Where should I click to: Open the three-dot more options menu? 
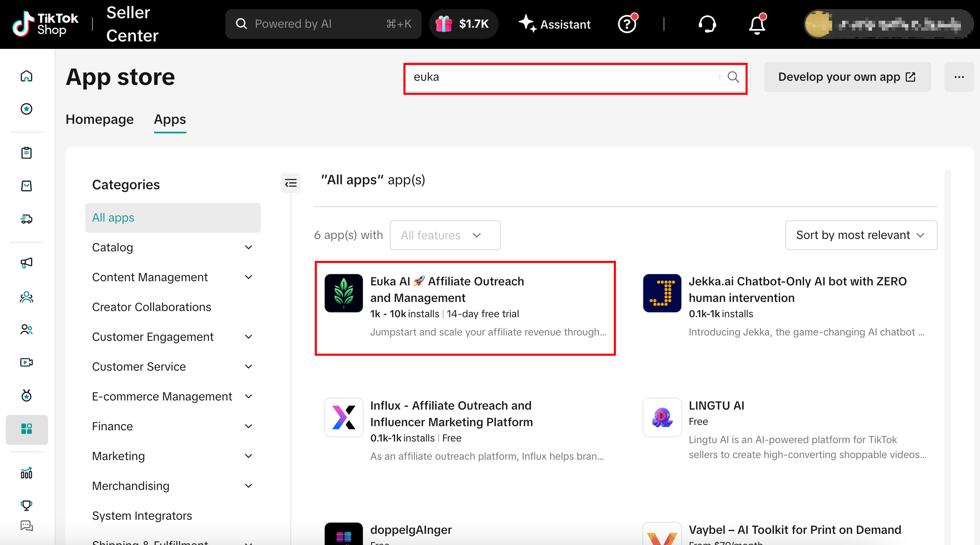[959, 77]
